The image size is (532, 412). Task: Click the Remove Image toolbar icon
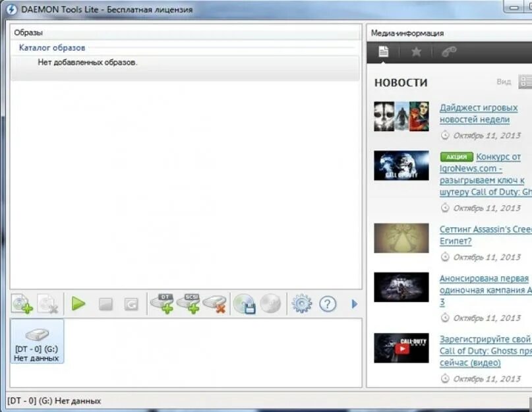point(48,303)
